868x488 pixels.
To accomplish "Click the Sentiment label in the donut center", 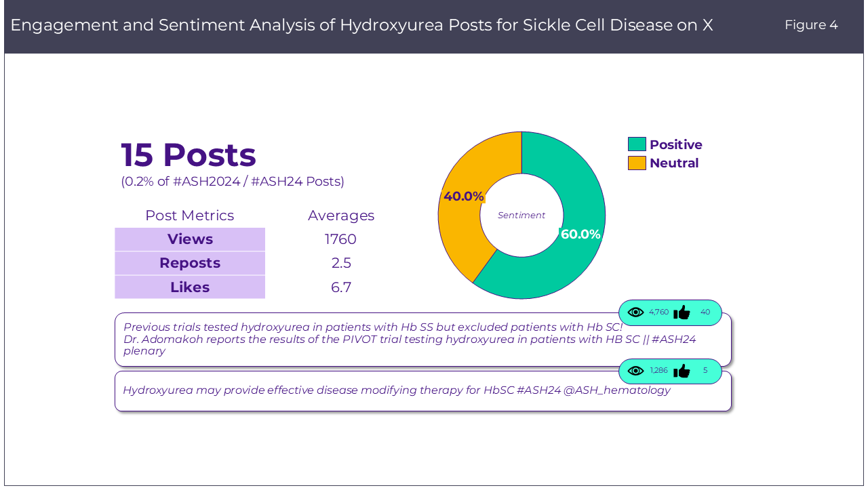I will click(x=521, y=216).
